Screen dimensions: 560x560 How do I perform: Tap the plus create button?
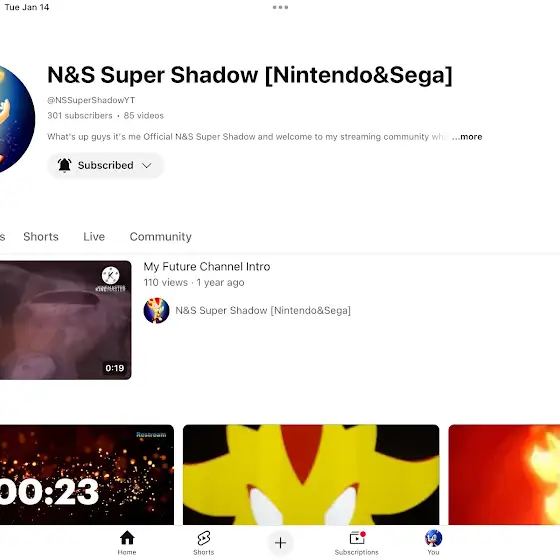click(x=280, y=543)
